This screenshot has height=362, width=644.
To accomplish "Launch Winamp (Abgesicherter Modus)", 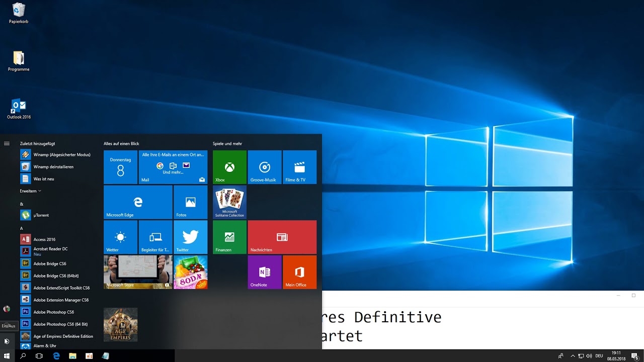I will click(x=57, y=154).
